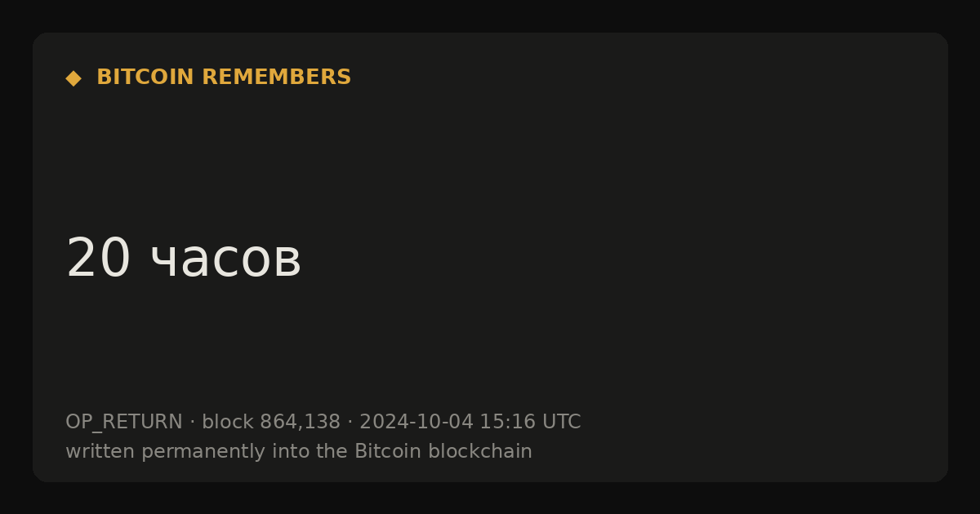The image size is (980, 514).
Task: Select the large "20 часов" message
Action: click(x=184, y=259)
